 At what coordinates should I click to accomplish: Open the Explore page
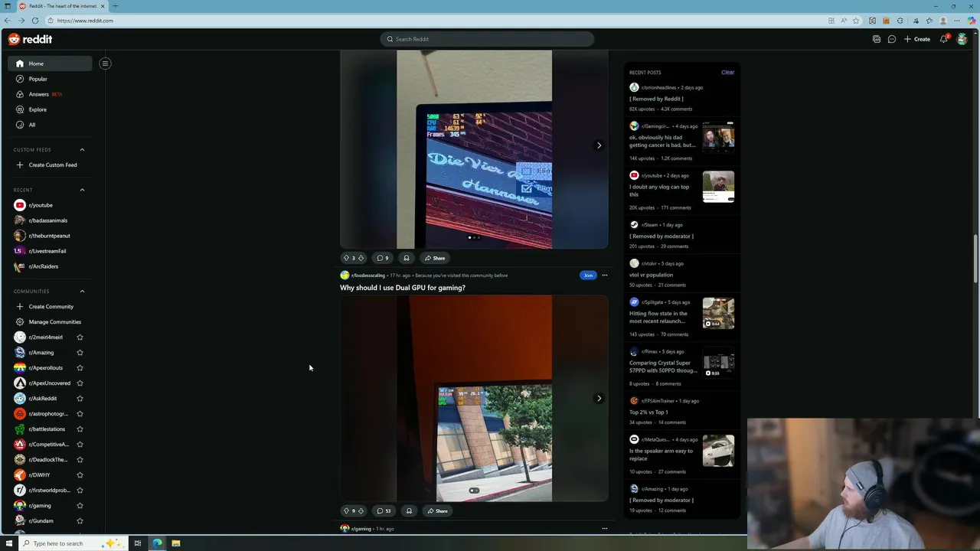pyautogui.click(x=51, y=109)
